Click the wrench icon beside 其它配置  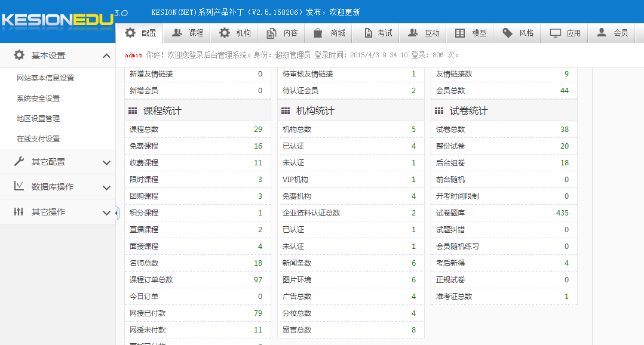pos(19,162)
